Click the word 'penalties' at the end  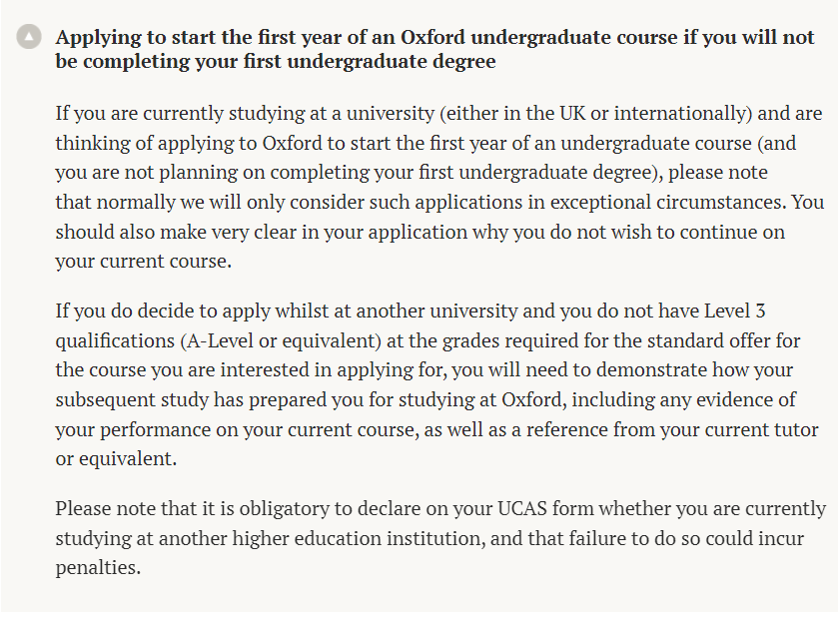point(95,568)
